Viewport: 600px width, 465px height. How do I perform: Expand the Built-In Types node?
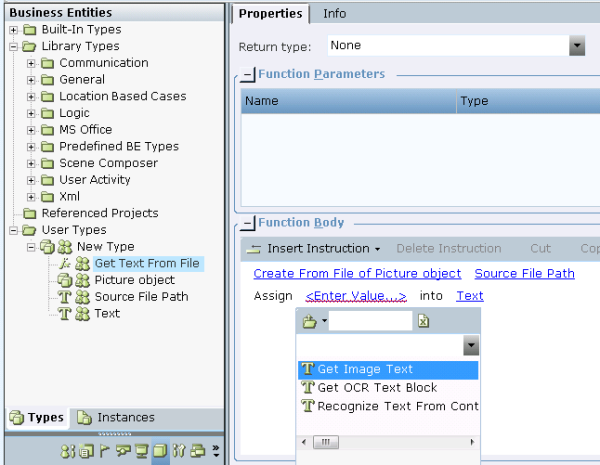click(13, 30)
